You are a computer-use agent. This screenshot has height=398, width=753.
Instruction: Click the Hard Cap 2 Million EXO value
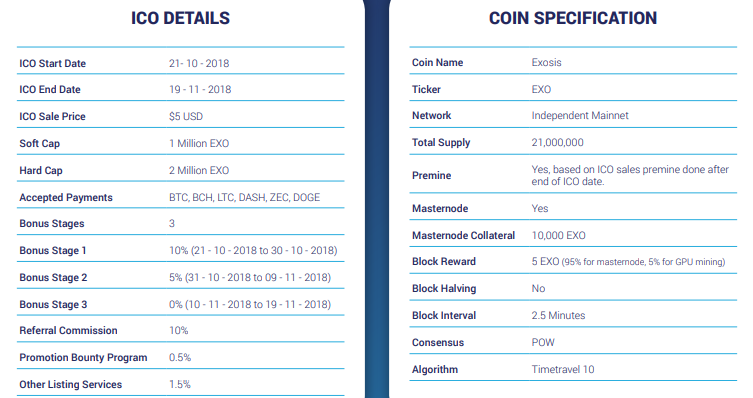coord(199,170)
